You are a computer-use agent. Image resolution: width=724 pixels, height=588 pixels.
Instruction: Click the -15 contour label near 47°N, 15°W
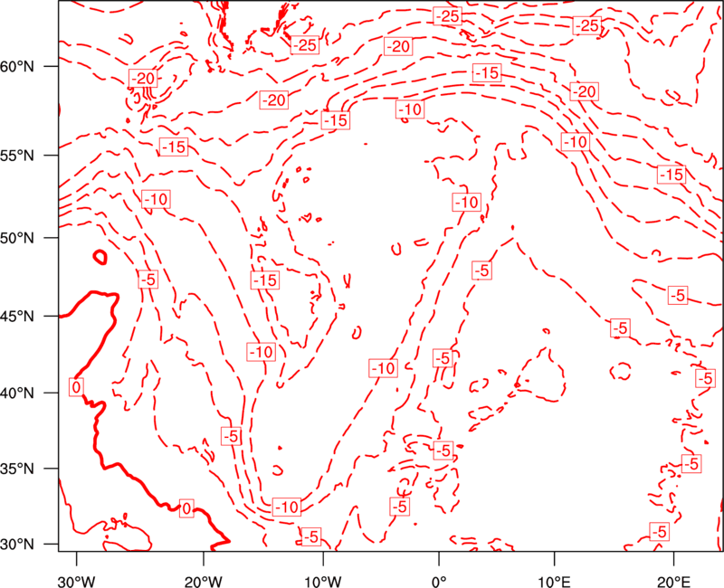(x=265, y=280)
